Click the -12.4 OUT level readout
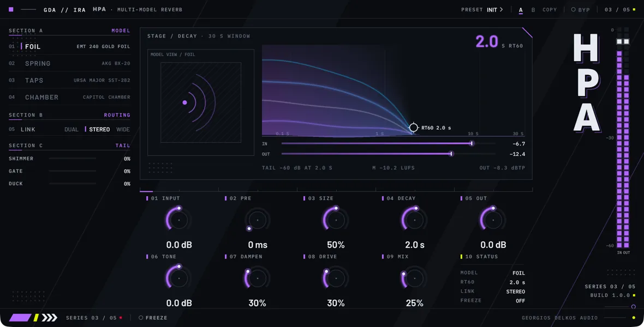This screenshot has height=327, width=644. (x=517, y=154)
